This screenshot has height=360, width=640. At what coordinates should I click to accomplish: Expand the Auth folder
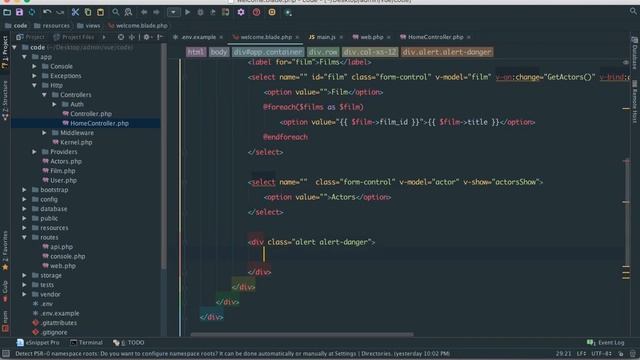[54, 104]
